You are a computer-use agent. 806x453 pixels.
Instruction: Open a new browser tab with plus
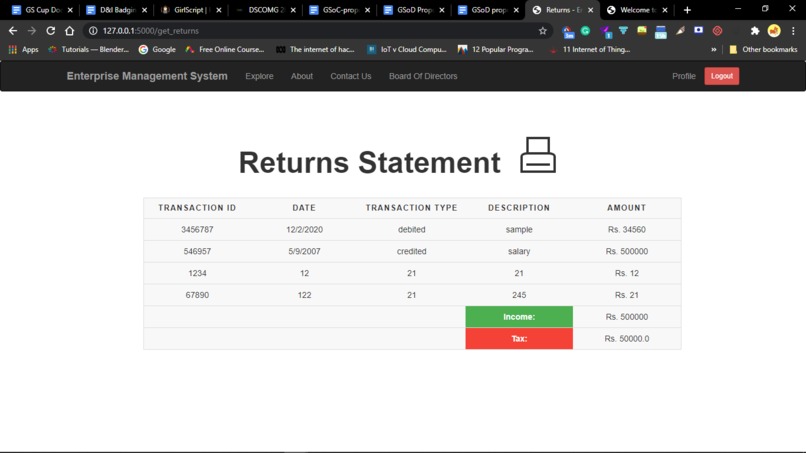687,10
